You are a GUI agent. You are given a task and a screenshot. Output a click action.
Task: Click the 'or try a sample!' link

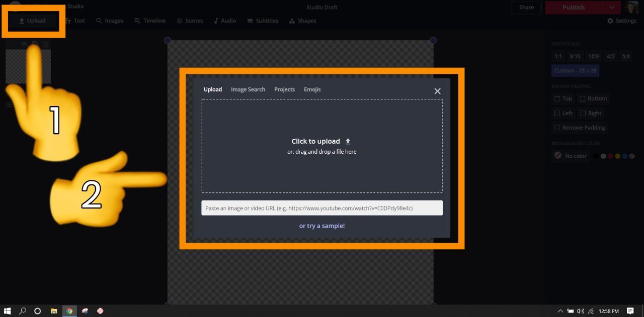(x=322, y=226)
